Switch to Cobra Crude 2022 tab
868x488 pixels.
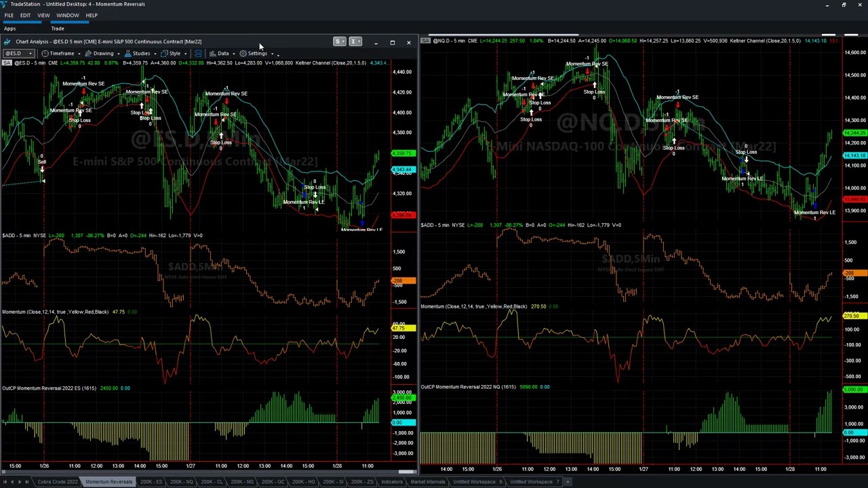(x=58, y=482)
